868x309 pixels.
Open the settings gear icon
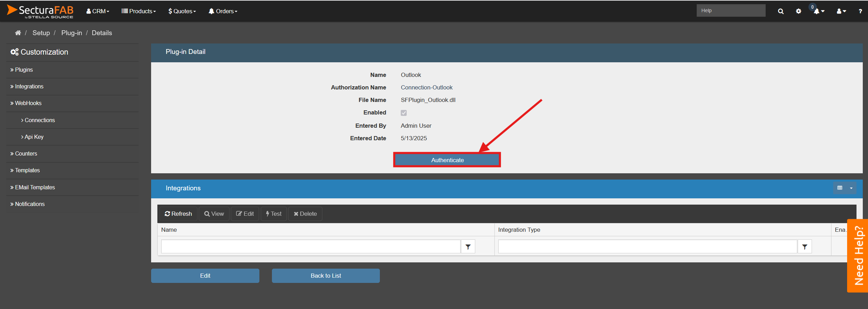798,11
